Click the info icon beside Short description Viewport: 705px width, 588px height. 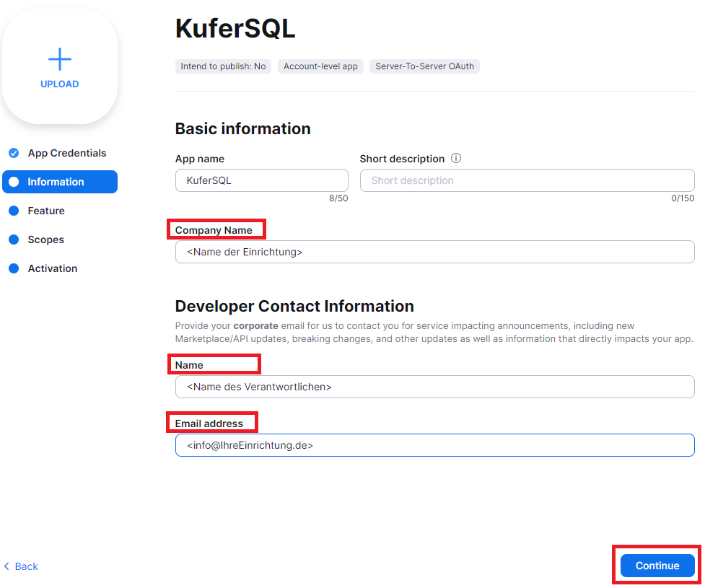tap(456, 158)
